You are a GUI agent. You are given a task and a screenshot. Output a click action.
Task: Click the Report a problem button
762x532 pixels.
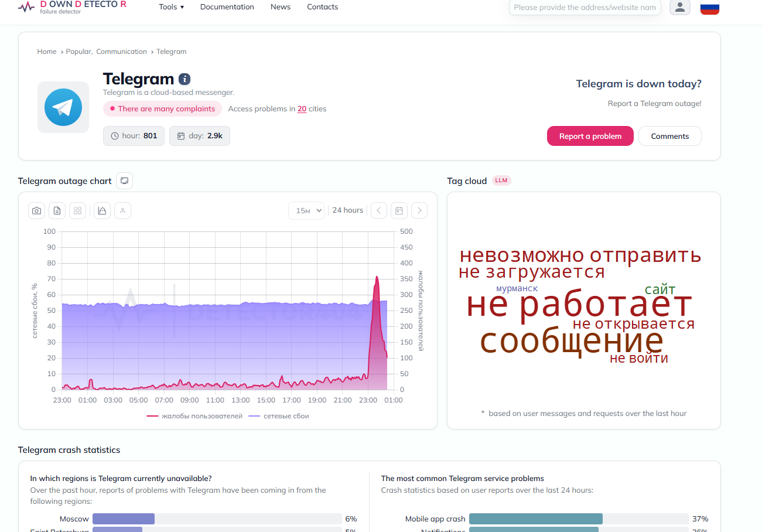coord(590,136)
